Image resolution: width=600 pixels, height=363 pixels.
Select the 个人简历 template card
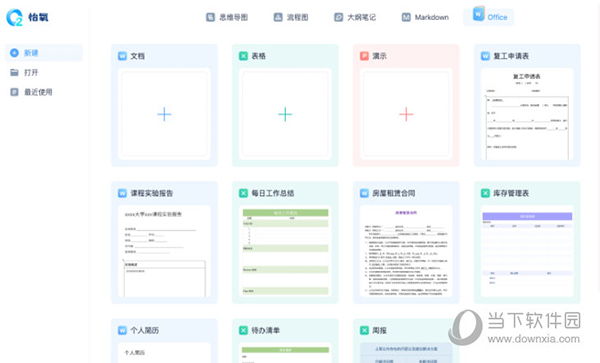click(164, 341)
